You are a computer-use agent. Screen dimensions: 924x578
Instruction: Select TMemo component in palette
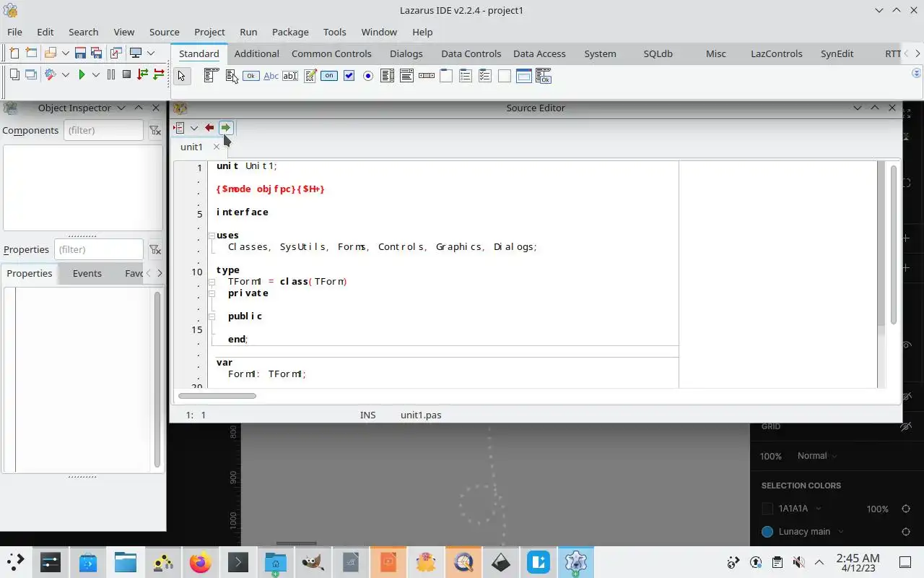click(x=310, y=76)
